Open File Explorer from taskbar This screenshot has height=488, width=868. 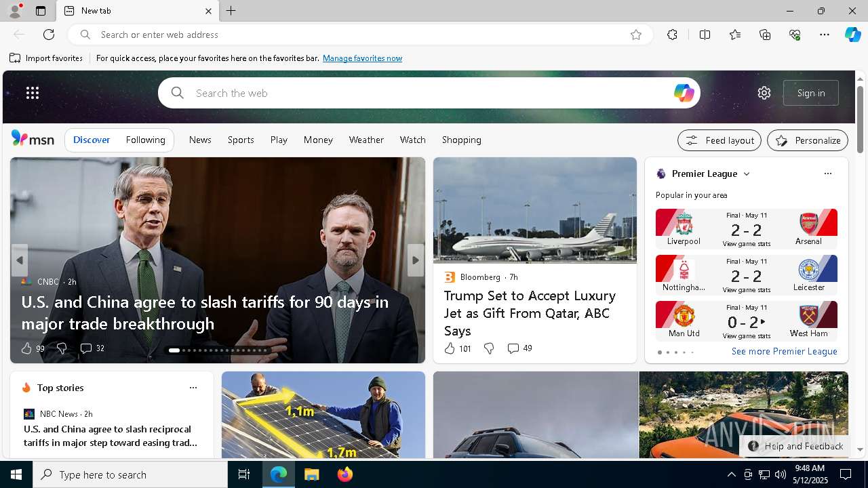(x=312, y=474)
